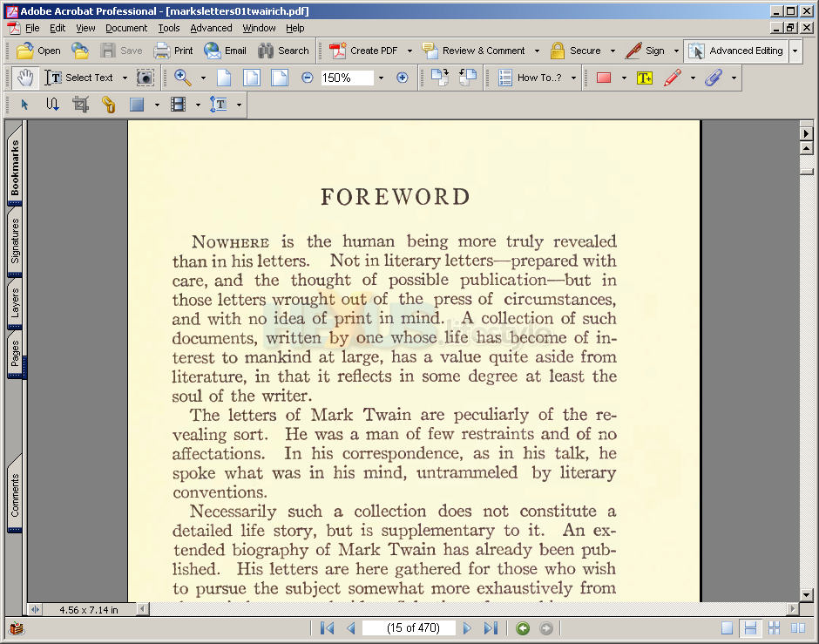
Task: Show the Comments navigation tab
Action: click(x=15, y=494)
